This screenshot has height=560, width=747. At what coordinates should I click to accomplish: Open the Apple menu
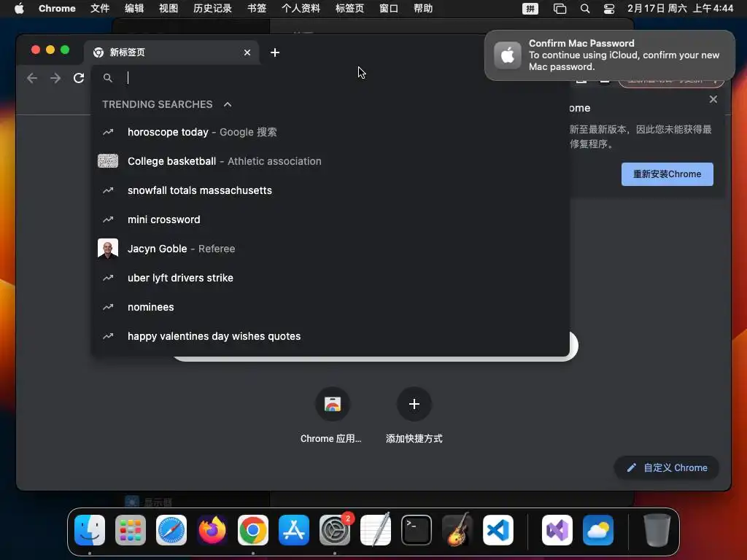19,8
